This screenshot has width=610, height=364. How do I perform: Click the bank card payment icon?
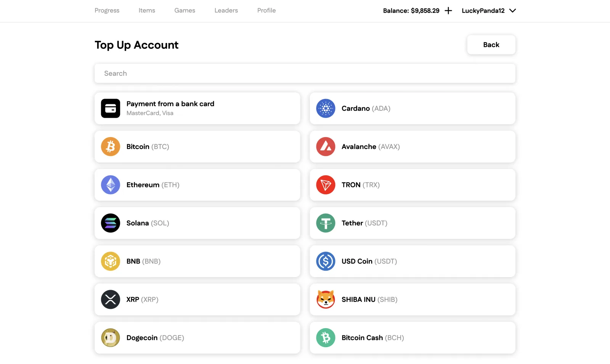tap(111, 109)
